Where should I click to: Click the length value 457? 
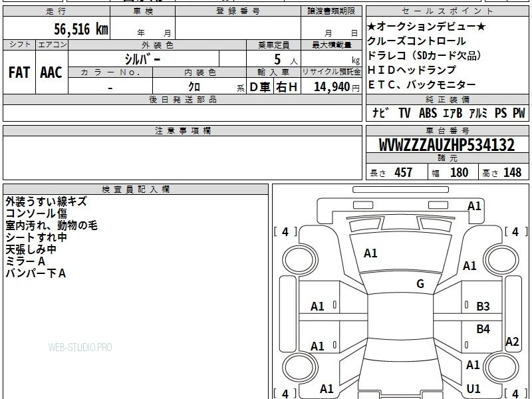coord(403,172)
